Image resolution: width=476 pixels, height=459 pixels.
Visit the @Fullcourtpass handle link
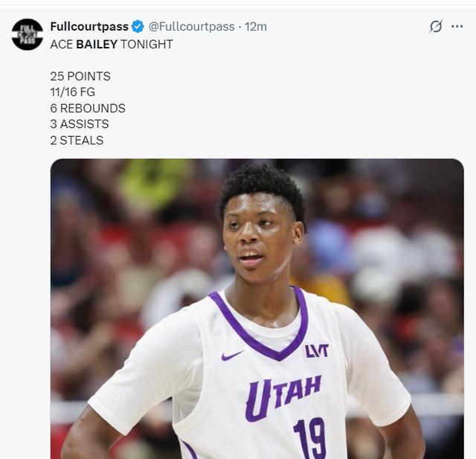click(x=191, y=27)
